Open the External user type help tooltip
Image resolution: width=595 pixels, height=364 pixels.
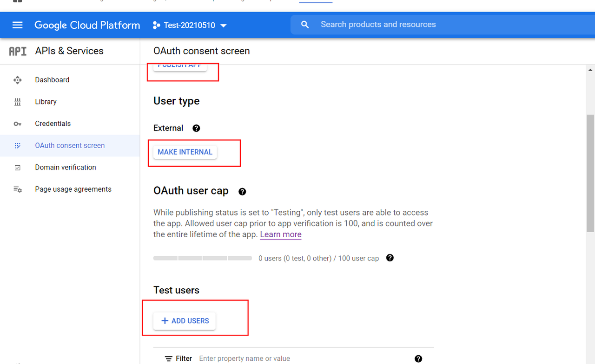point(196,128)
